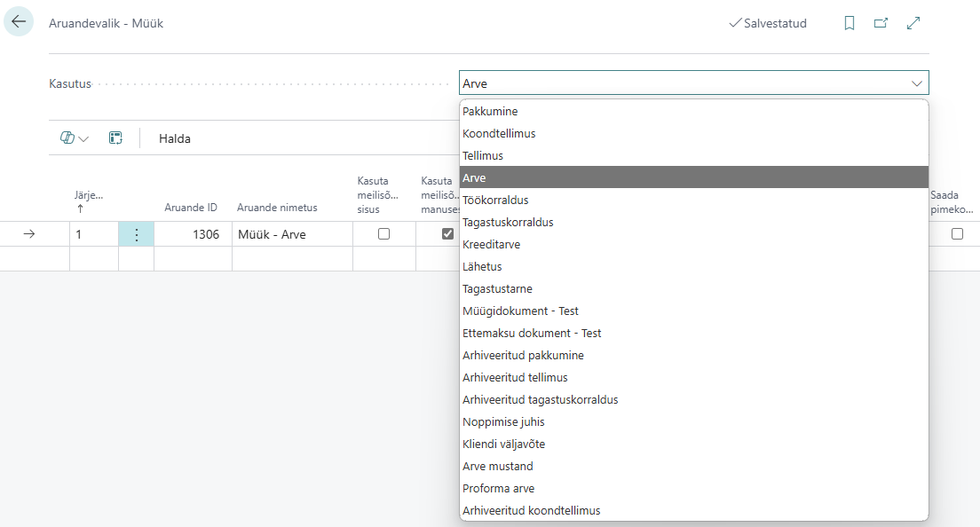Viewport: 980px width, 527px height.
Task: Click the list view layout icon
Action: point(115,138)
